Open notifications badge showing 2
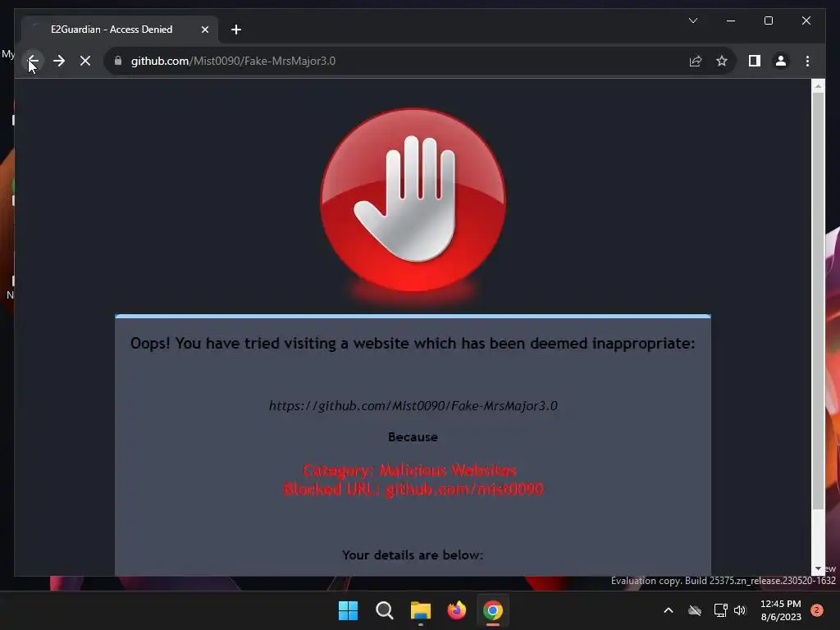The image size is (840, 630). tap(817, 610)
